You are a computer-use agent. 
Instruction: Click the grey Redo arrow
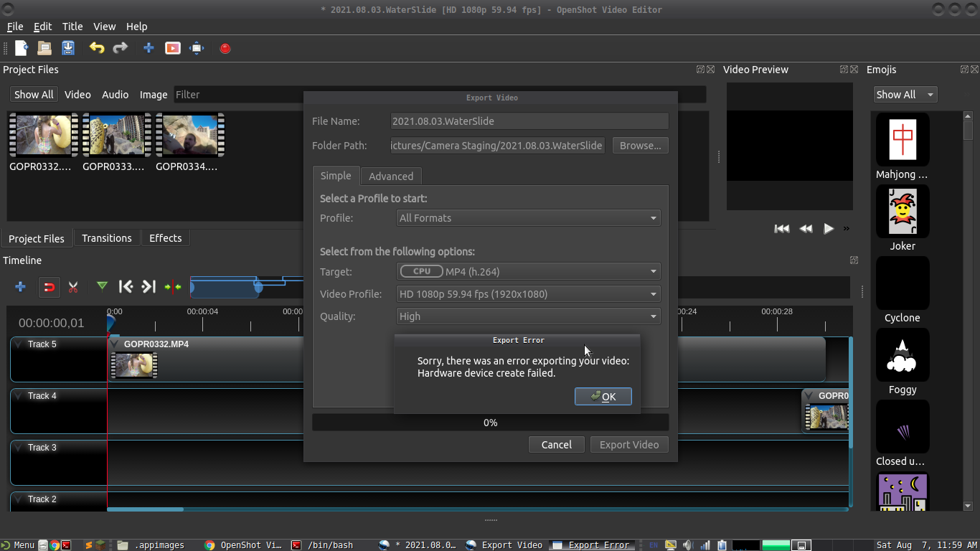pos(120,48)
